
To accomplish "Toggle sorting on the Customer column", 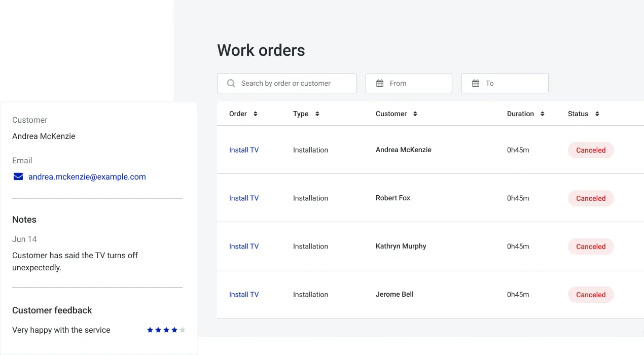I will (x=415, y=114).
